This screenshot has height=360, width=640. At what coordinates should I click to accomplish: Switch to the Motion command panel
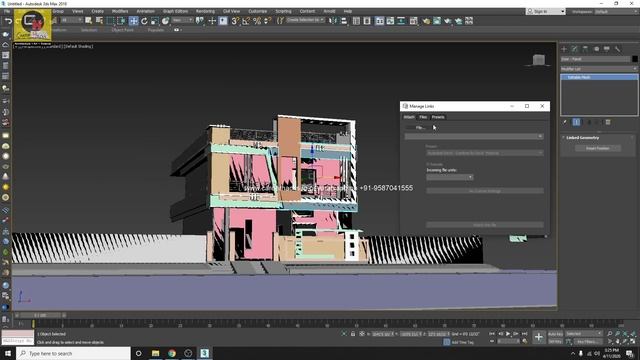(596, 49)
